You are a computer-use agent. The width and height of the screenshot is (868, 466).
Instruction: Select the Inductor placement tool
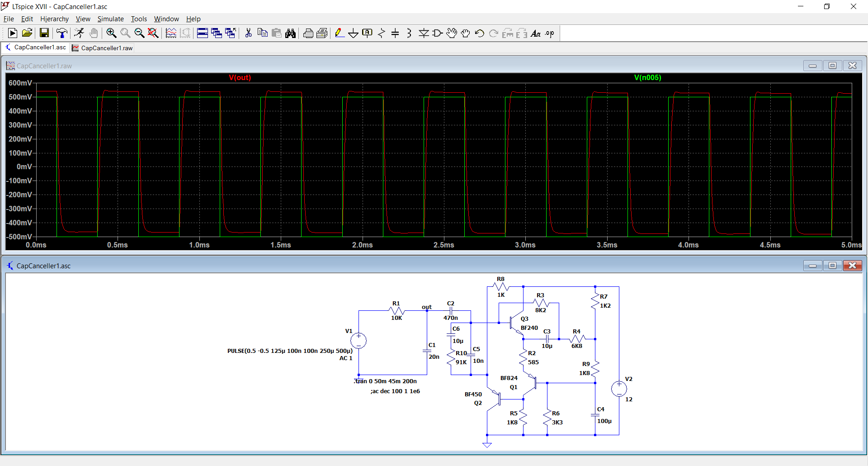coord(409,33)
